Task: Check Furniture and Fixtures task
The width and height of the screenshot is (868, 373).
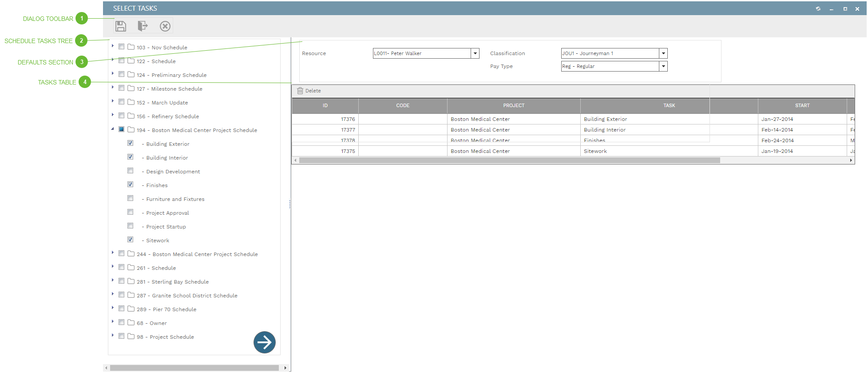Action: [x=131, y=198]
